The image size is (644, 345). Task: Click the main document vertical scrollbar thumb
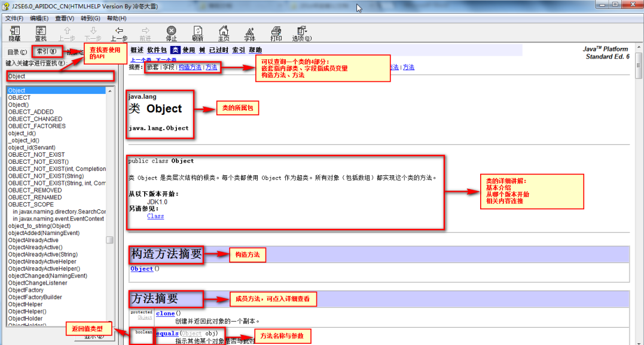coord(639,65)
